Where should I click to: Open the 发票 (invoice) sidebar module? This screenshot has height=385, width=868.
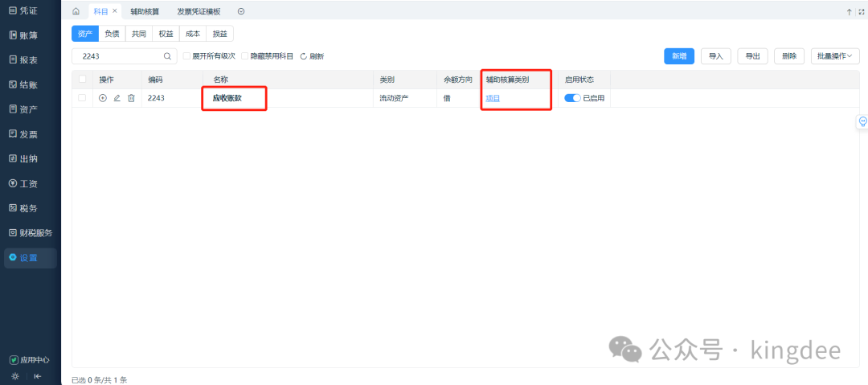point(23,134)
